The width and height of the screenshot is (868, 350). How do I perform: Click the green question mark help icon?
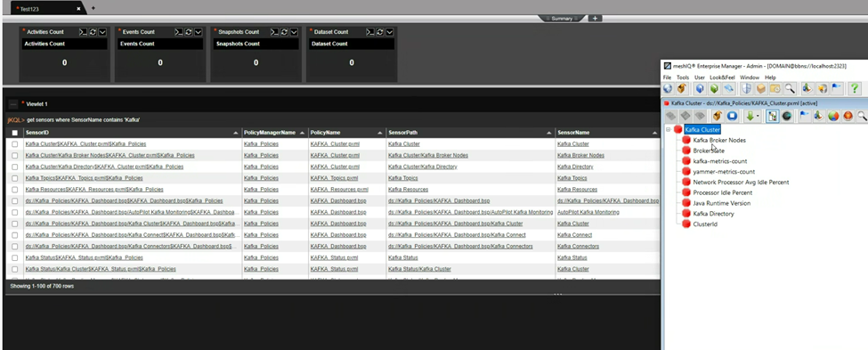pos(855,88)
